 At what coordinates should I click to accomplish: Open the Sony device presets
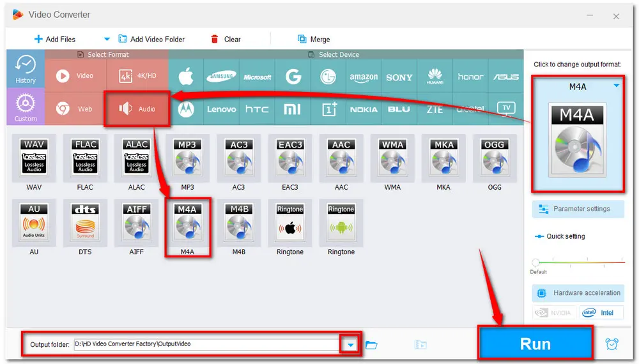pyautogui.click(x=399, y=76)
